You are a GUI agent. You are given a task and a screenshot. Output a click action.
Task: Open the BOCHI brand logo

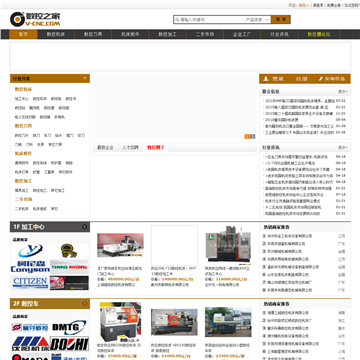pos(69,344)
